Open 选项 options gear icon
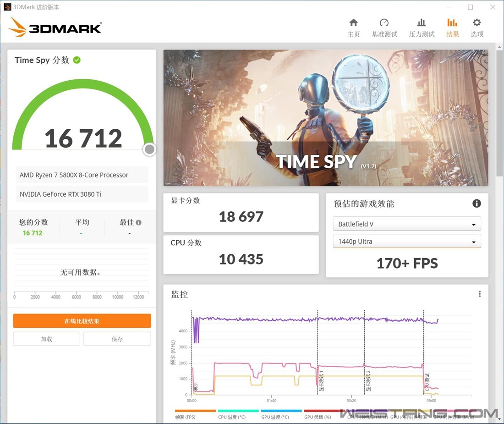The image size is (504, 424). (x=477, y=22)
